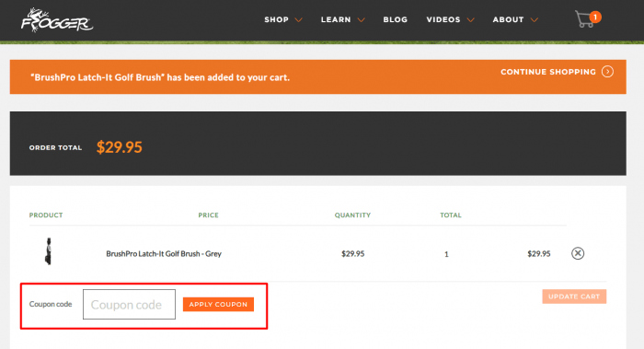Click Continue Shopping link
644x349 pixels.
coord(548,72)
